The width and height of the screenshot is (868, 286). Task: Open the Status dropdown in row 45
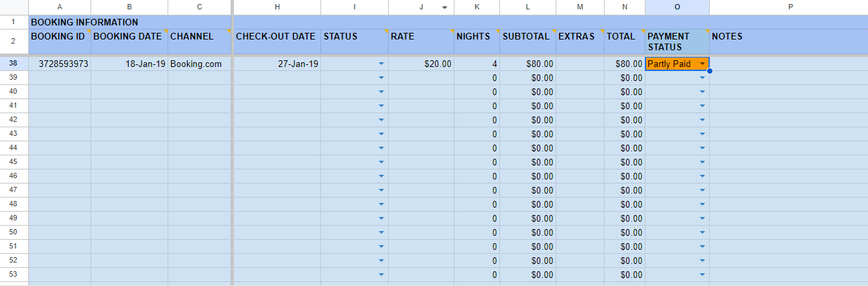(x=381, y=162)
